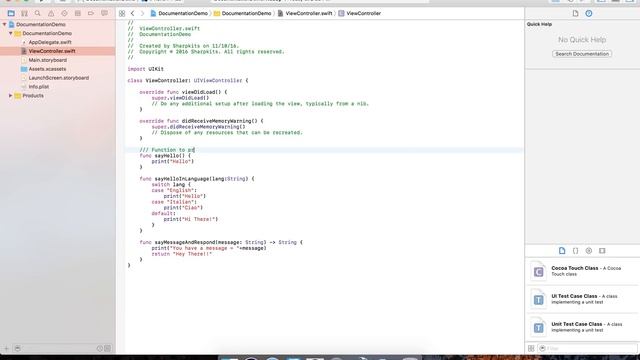
Task: Show only recently modified files
Action: pos(100,348)
